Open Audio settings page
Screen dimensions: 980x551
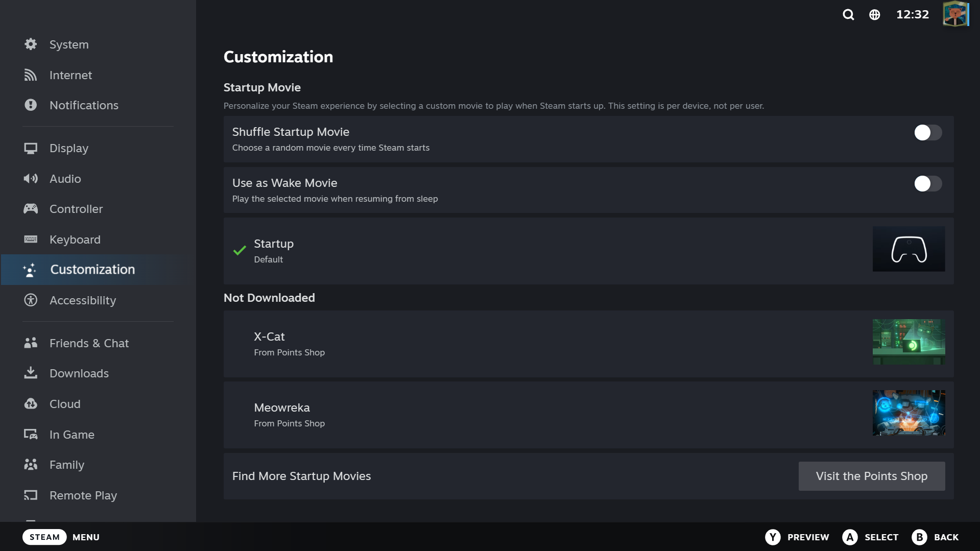point(65,179)
